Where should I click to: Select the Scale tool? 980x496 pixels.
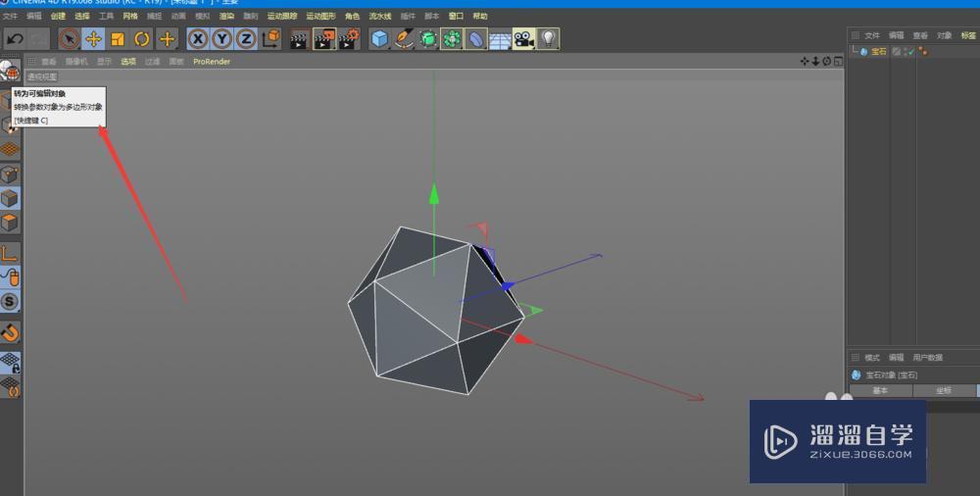click(118, 39)
